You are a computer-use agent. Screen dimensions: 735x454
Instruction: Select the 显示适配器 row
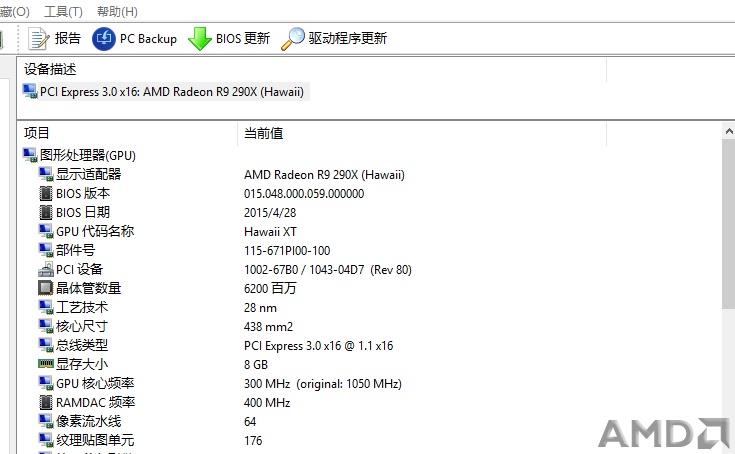point(89,174)
